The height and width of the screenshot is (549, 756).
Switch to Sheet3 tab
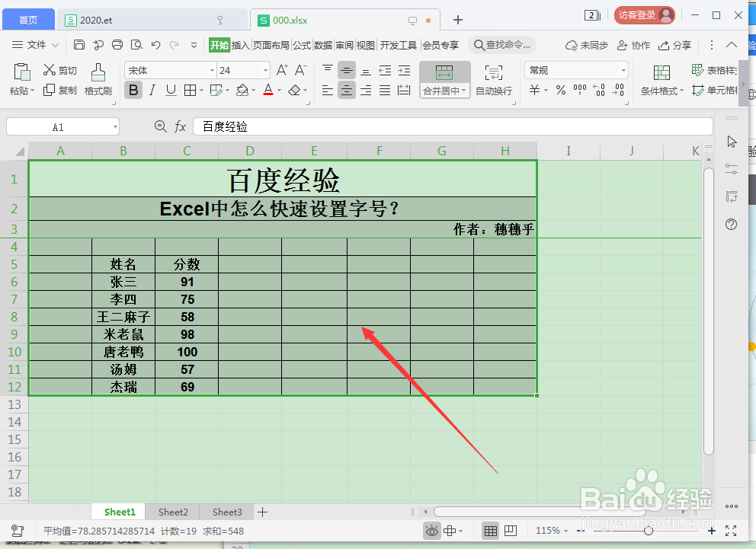tap(227, 512)
